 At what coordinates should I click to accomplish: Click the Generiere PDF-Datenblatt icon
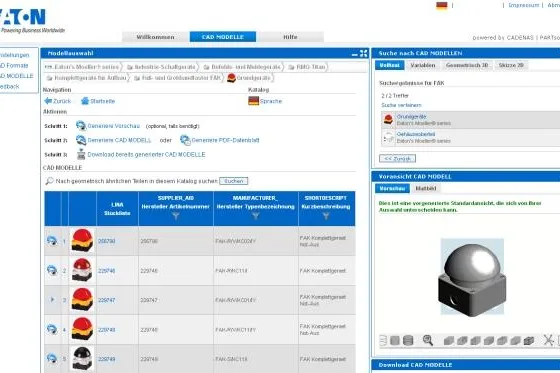coord(185,140)
